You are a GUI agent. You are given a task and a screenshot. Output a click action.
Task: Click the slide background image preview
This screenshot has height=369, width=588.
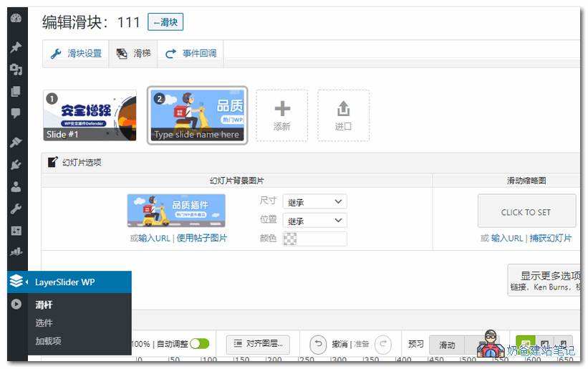[176, 211]
